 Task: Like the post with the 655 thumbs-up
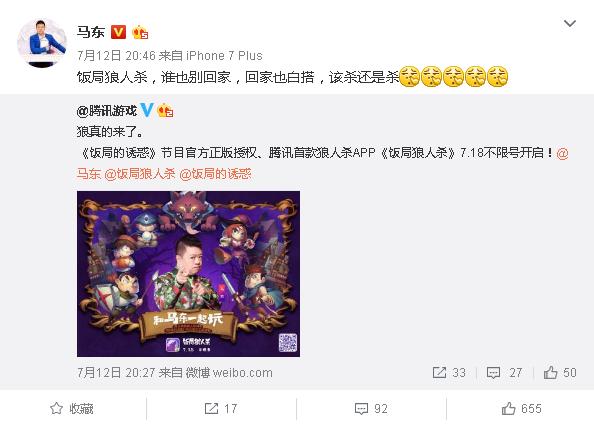click(522, 408)
